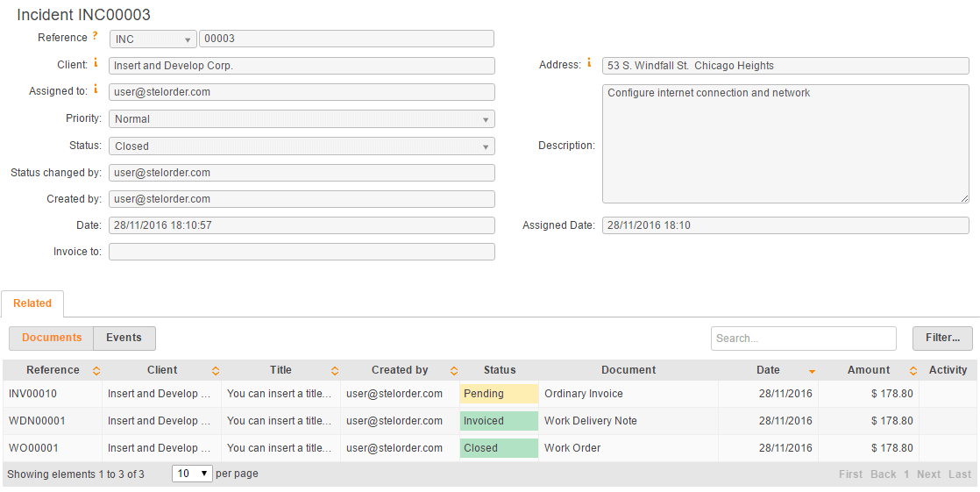Sort by Client column sort icon
980x492 pixels.
(x=216, y=371)
